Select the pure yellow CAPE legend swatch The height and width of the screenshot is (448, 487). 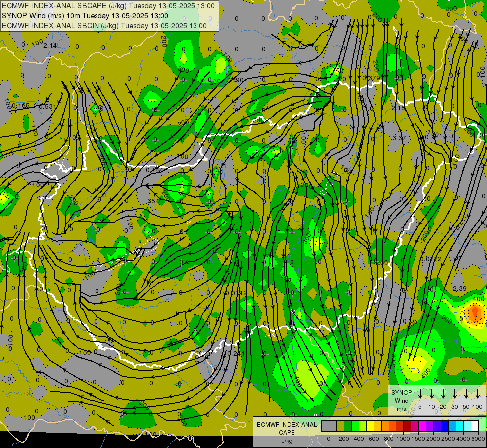pos(370,426)
